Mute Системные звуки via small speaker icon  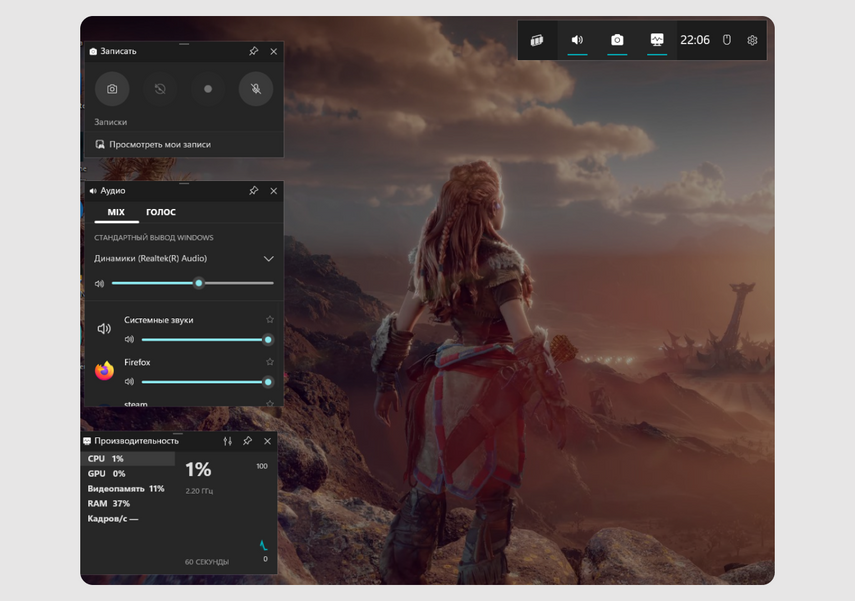click(129, 339)
